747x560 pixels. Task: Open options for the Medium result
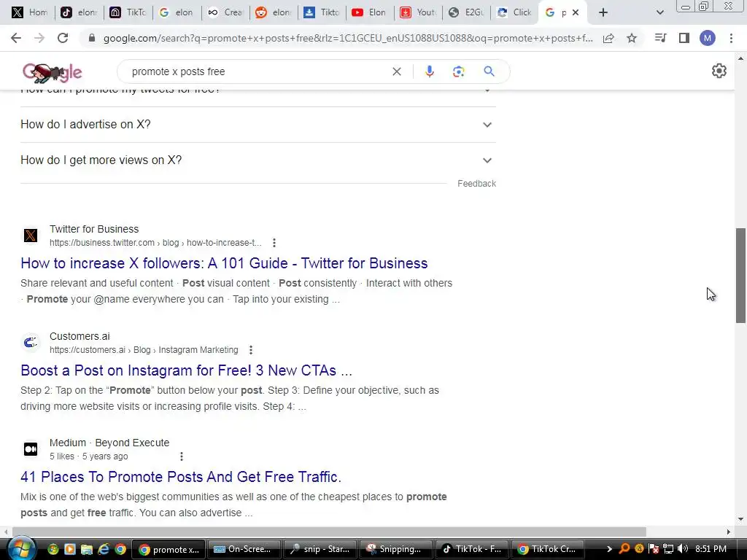tap(182, 456)
